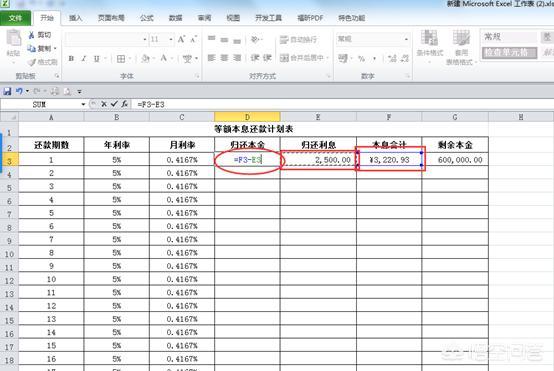Expand the merge and center dropdown arrow

pos(328,58)
